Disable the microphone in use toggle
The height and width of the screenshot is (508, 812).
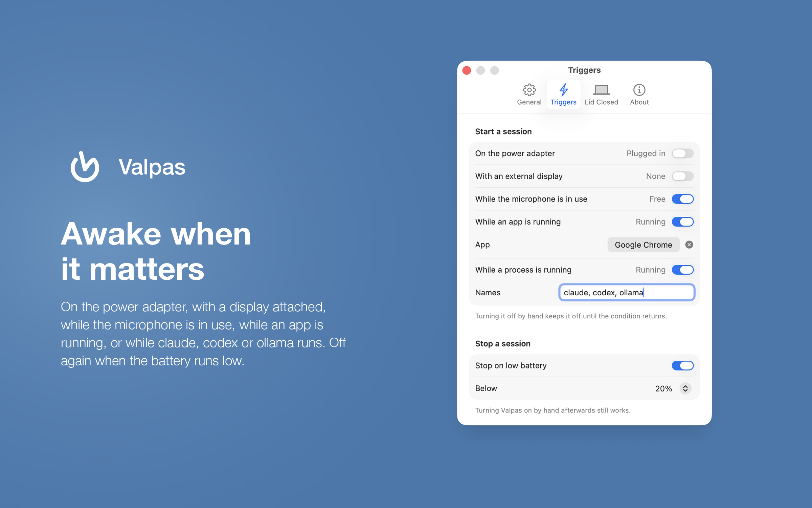coord(682,199)
